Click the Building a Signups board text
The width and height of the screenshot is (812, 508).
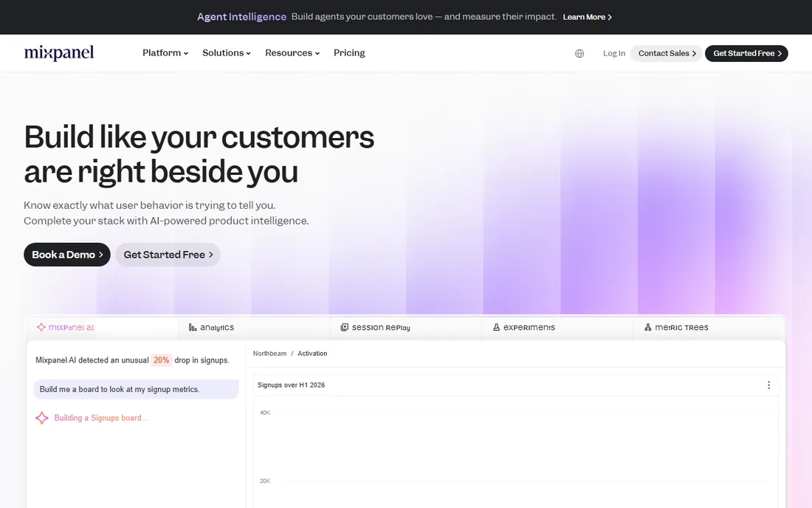(x=102, y=418)
